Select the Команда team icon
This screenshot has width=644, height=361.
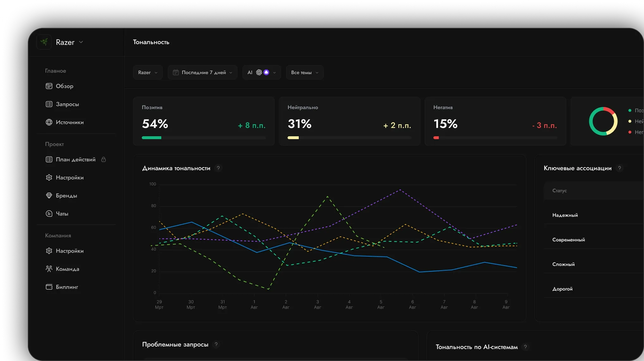(x=49, y=269)
